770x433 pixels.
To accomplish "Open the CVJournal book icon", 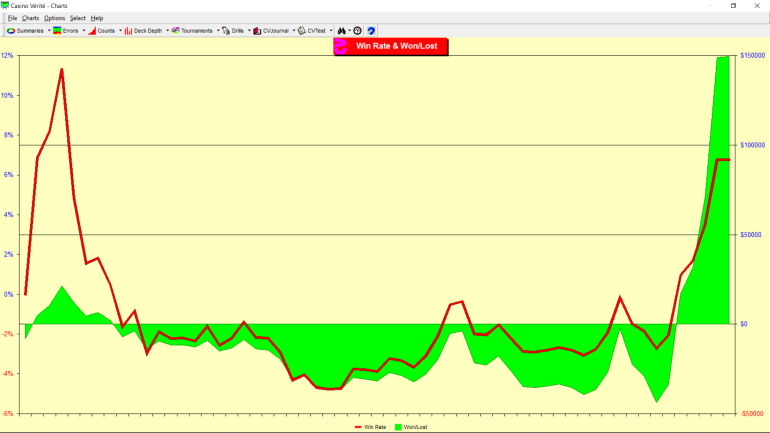I will tap(257, 31).
